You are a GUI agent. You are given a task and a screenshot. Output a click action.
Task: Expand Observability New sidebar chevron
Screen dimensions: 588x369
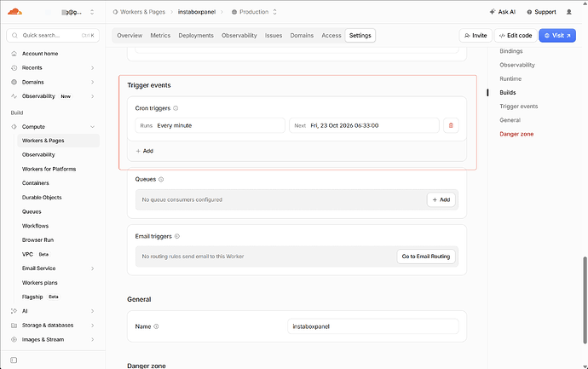coord(92,96)
